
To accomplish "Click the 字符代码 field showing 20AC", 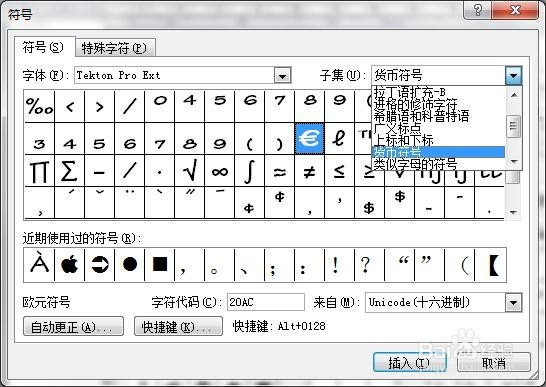I will [266, 302].
